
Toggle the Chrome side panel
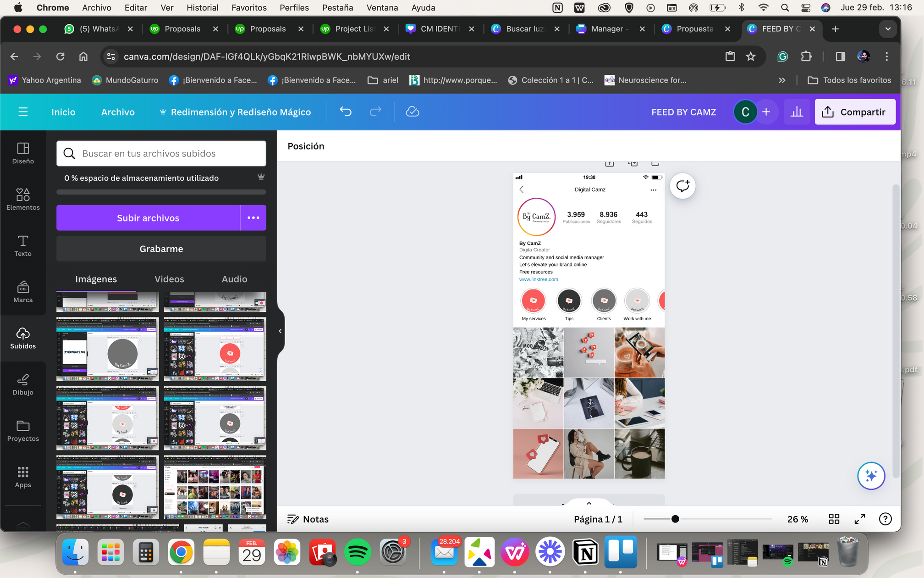pyautogui.click(x=840, y=56)
